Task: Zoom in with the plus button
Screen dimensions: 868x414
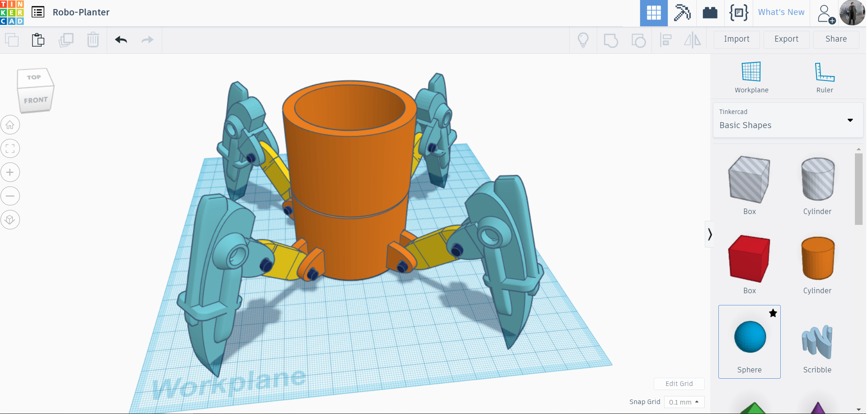Action: [x=10, y=172]
